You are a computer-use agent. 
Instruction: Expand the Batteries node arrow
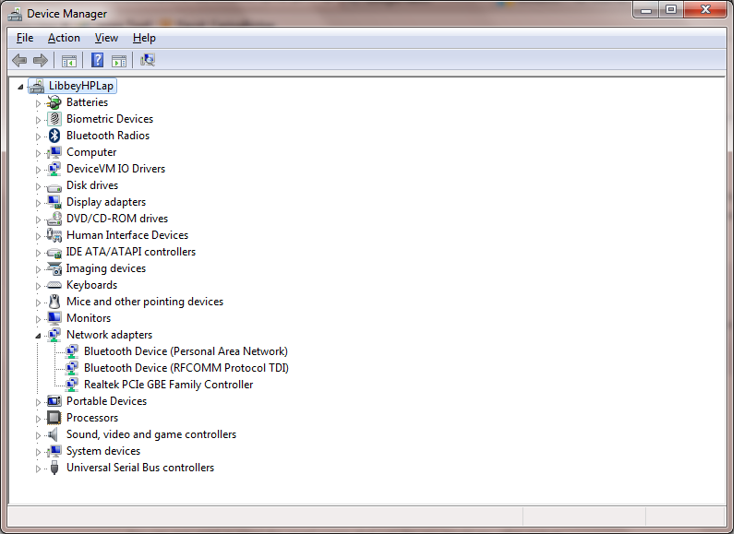[x=38, y=103]
